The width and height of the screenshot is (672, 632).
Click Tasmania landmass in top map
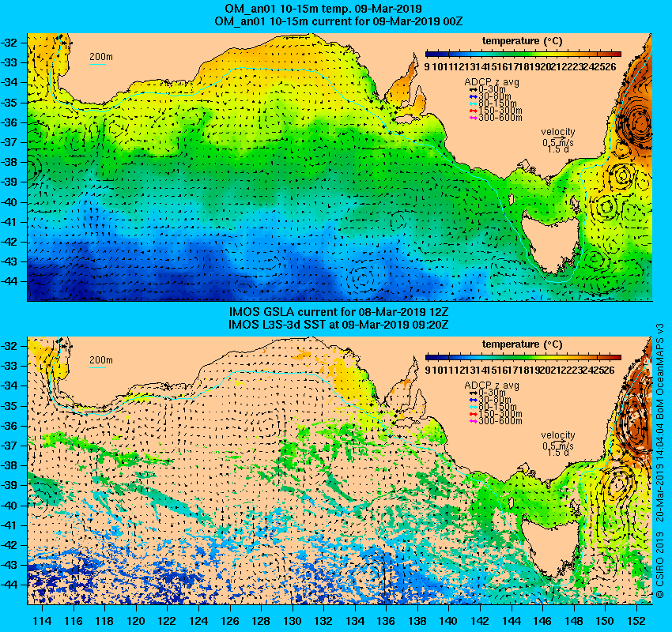tap(551, 242)
